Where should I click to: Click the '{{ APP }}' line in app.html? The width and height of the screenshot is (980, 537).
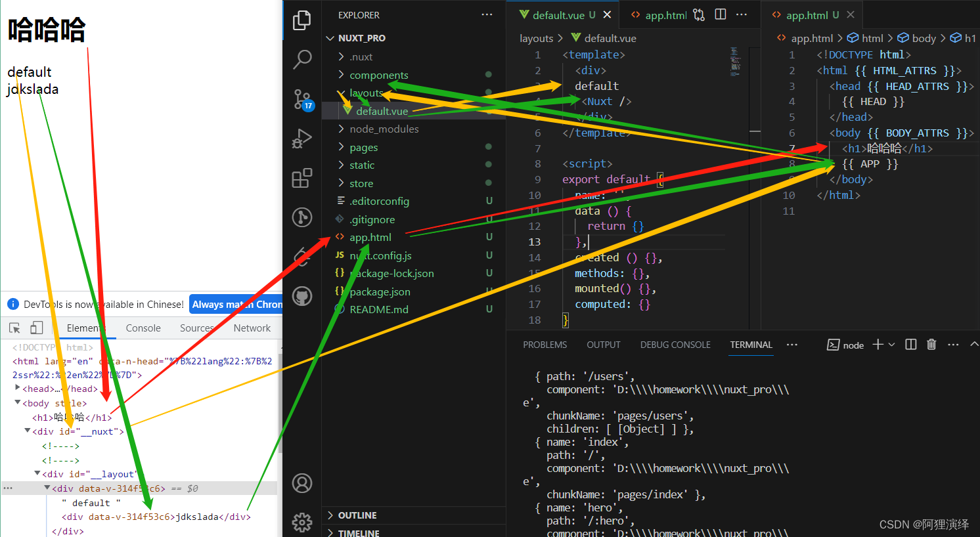(870, 164)
